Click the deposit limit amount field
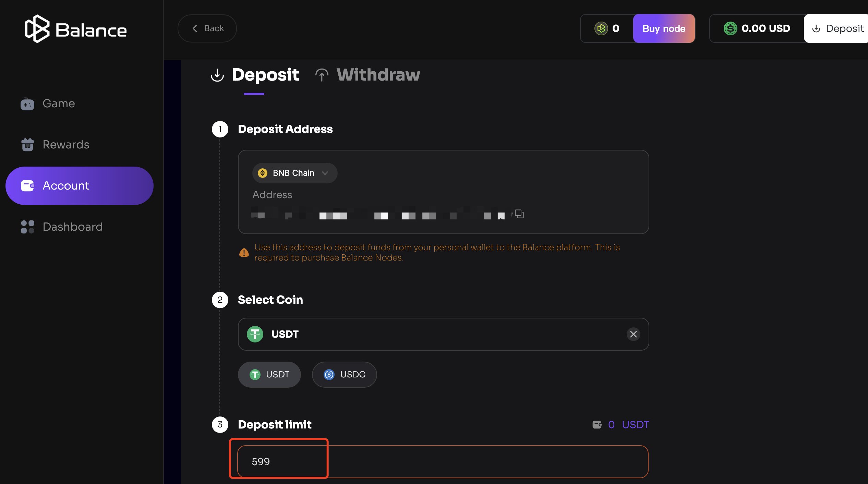The width and height of the screenshot is (868, 484). (443, 462)
